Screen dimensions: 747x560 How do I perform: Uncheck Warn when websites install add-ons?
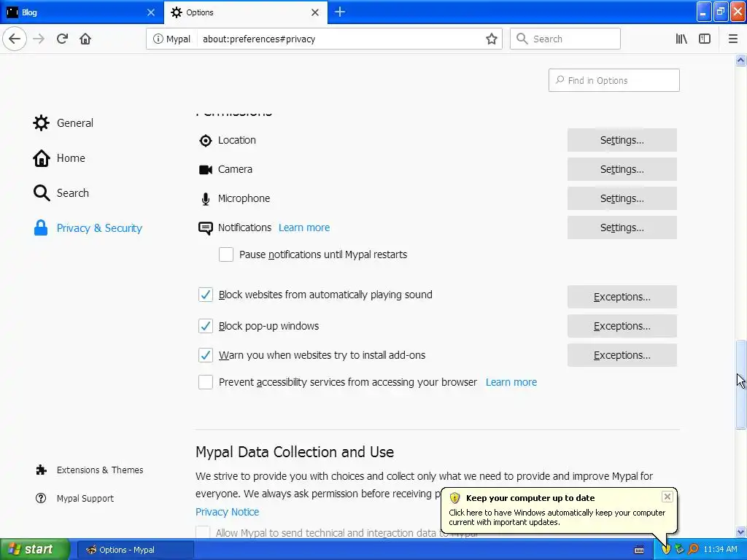(205, 355)
